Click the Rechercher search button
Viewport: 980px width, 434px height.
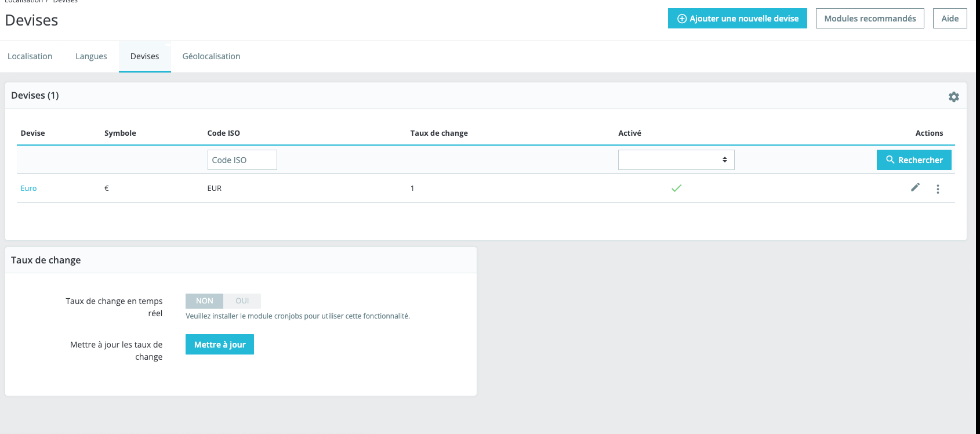tap(914, 160)
